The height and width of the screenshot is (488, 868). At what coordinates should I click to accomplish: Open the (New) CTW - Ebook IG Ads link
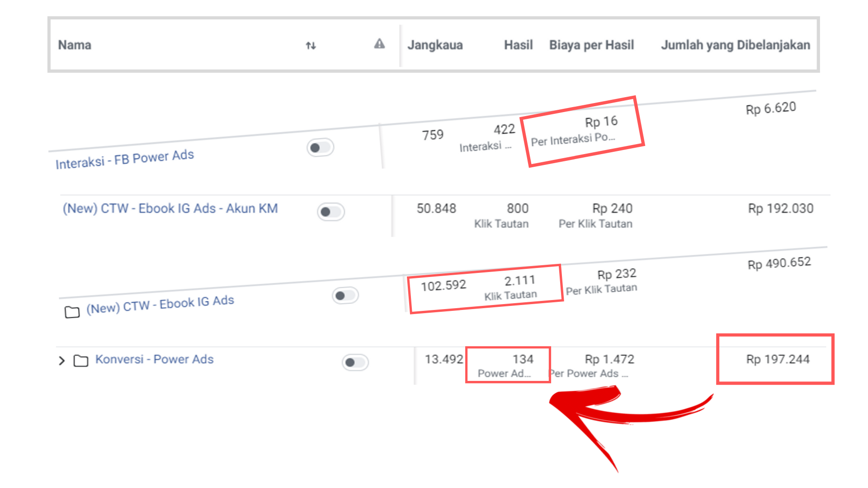tap(160, 304)
